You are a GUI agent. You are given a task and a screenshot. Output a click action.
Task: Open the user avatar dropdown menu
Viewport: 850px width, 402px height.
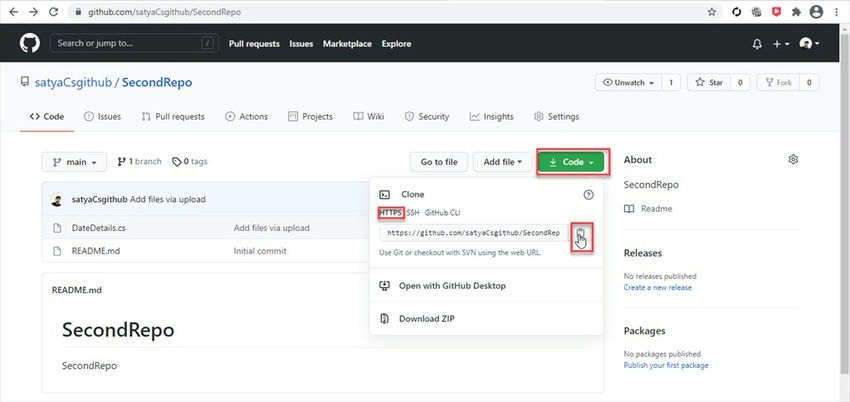pos(809,44)
